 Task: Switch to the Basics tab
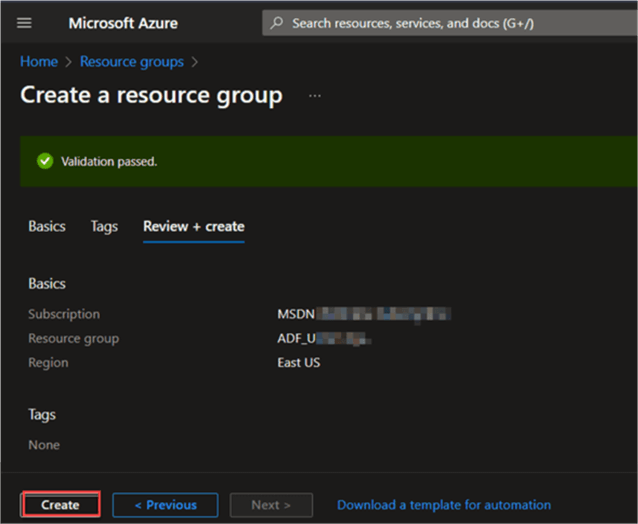(x=47, y=226)
